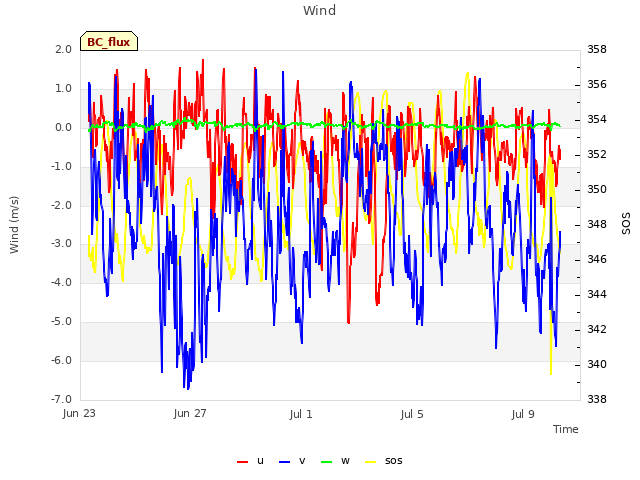Click the Jun 23 date tick

[x=79, y=413]
